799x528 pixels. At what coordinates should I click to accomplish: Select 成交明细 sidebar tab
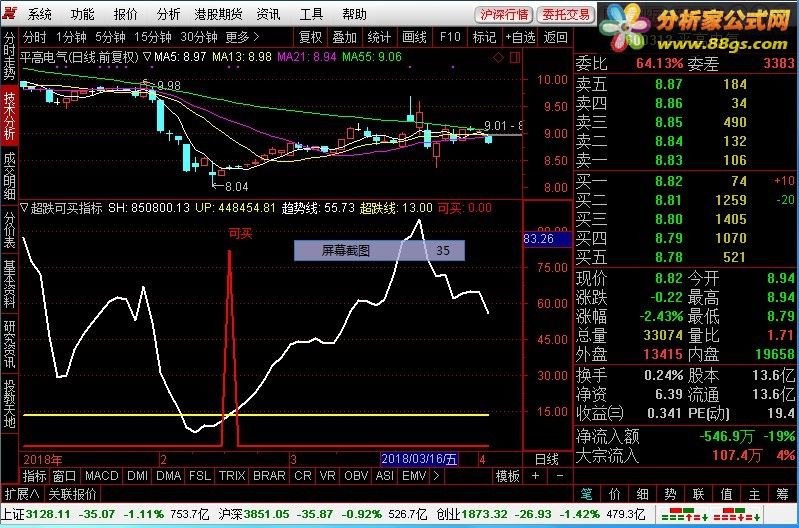[10, 176]
